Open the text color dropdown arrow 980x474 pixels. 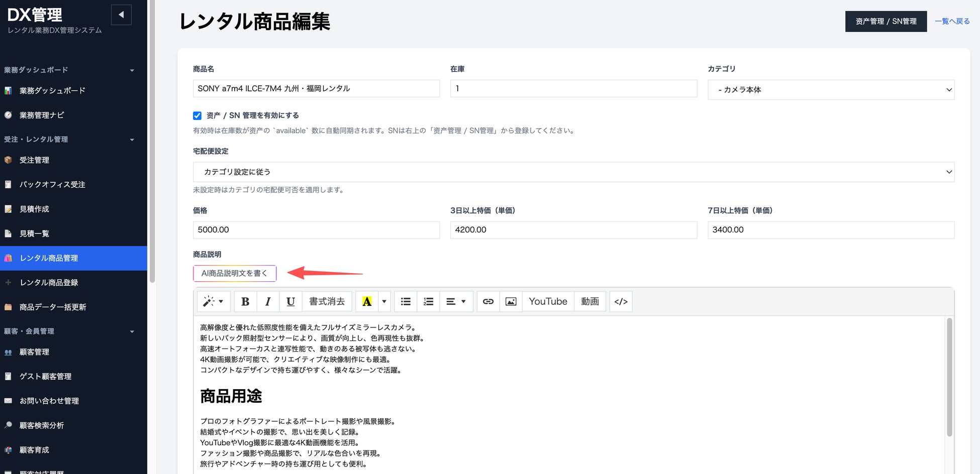click(384, 301)
